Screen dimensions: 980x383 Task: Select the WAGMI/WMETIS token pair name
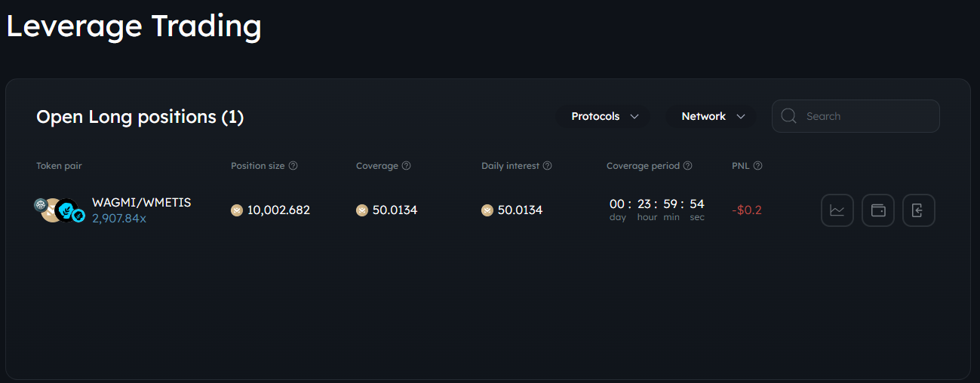click(x=141, y=203)
